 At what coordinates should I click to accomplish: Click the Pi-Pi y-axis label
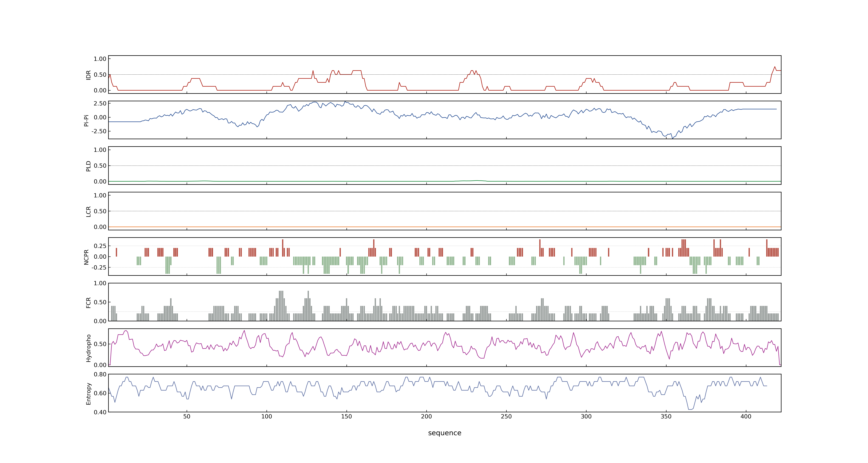86,120
